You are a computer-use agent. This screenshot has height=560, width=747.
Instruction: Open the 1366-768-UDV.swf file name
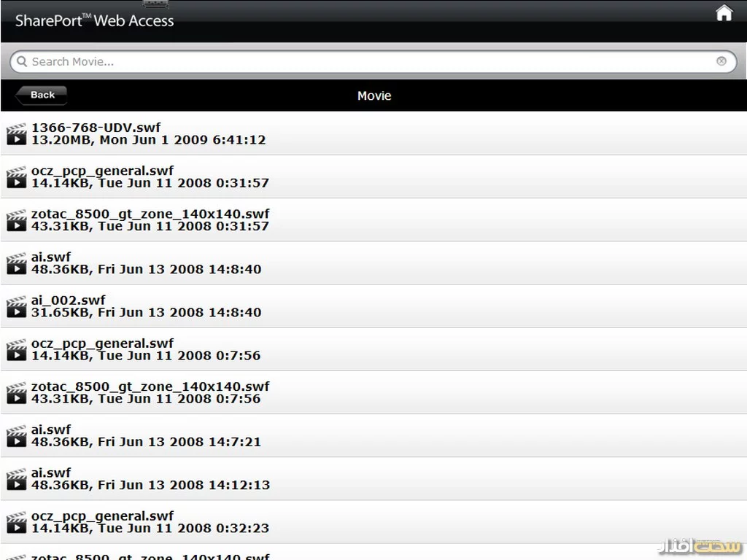tap(96, 128)
